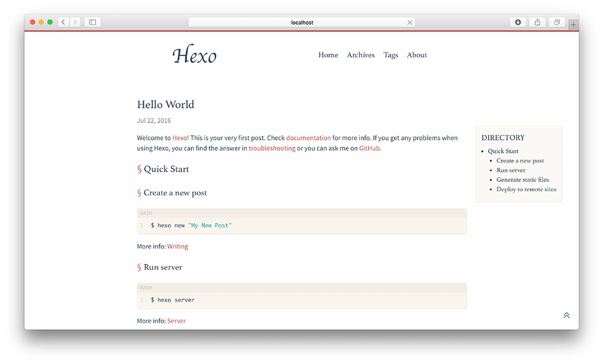Viewport: 603px width, 364px height.
Task: Click the hexo server code line
Action: 173,300
